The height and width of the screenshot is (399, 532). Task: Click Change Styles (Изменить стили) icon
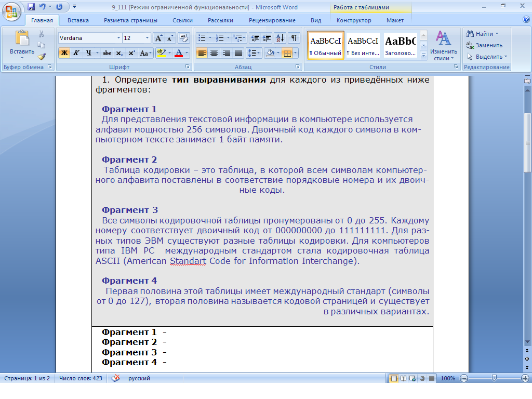tap(444, 46)
